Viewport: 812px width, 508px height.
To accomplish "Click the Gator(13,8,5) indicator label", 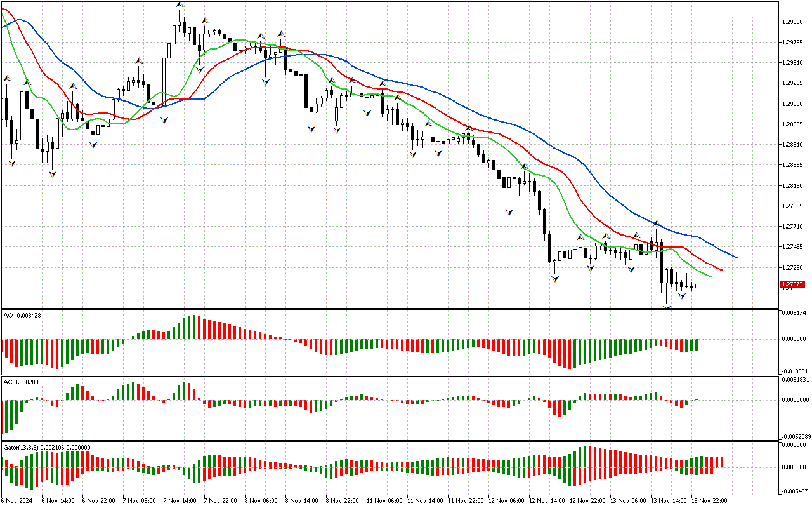I will [47, 447].
